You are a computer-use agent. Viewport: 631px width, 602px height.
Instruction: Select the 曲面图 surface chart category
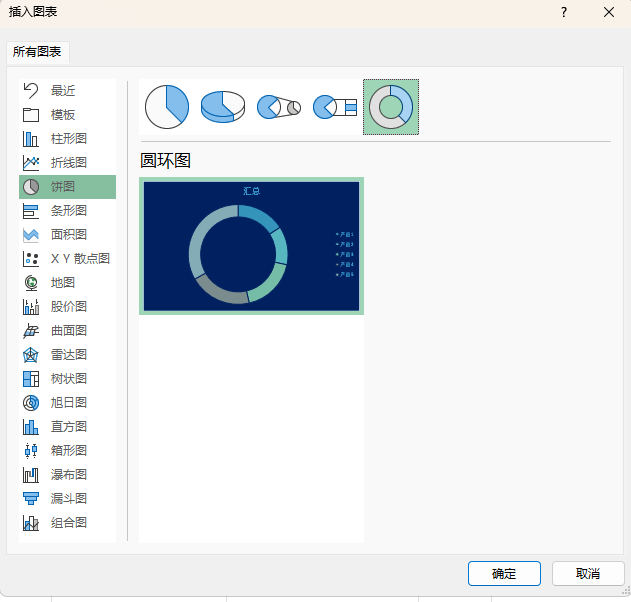click(67, 331)
